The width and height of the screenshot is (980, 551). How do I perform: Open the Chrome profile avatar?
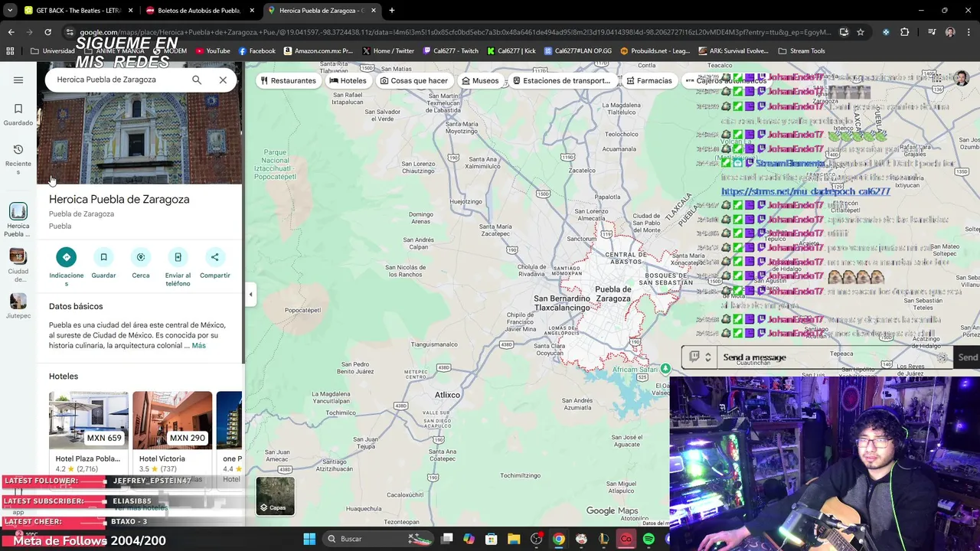click(x=950, y=32)
